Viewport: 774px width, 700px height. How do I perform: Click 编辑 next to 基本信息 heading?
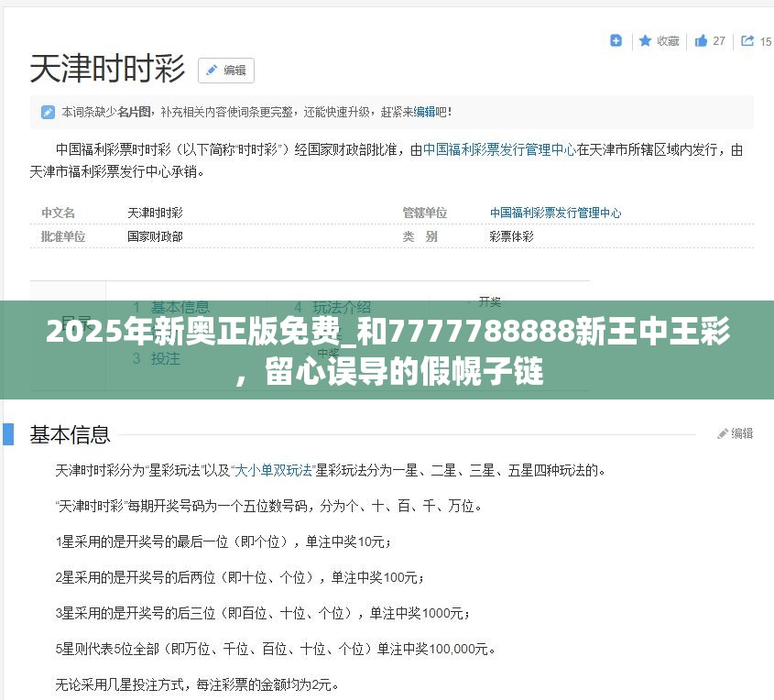[x=735, y=433]
